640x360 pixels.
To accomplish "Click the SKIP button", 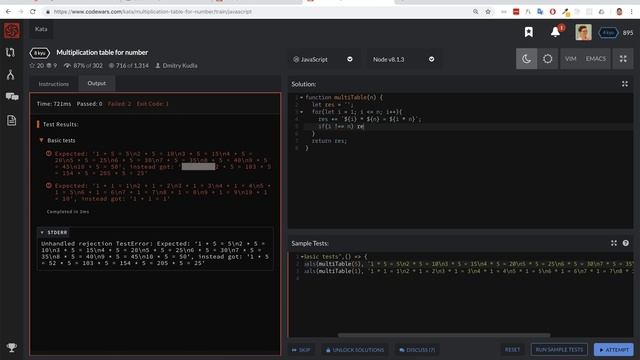I will pos(301,350).
